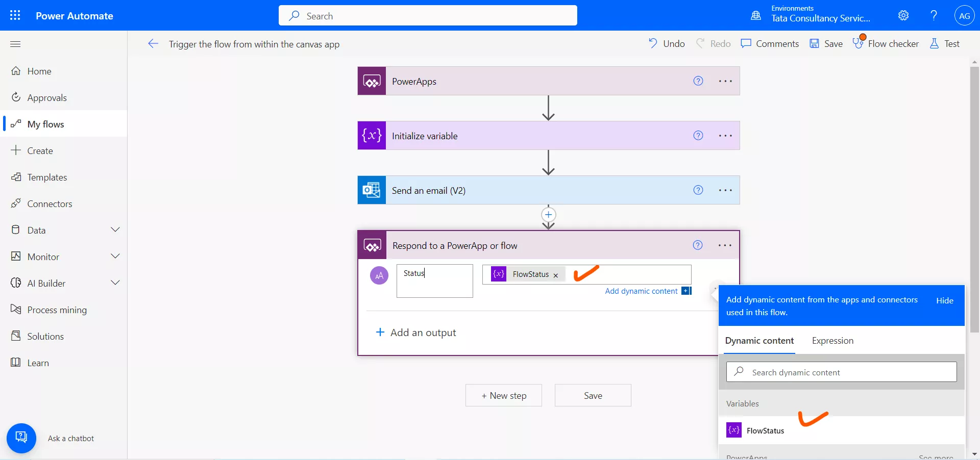Click the insert step plus between actions
The image size is (980, 460).
[548, 215]
